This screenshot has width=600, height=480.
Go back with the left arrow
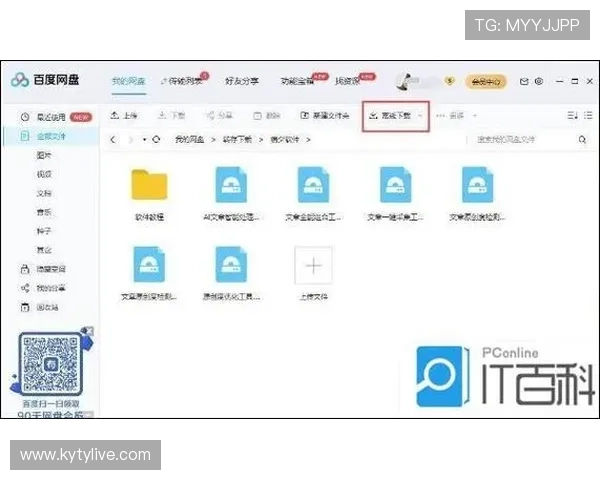point(112,140)
